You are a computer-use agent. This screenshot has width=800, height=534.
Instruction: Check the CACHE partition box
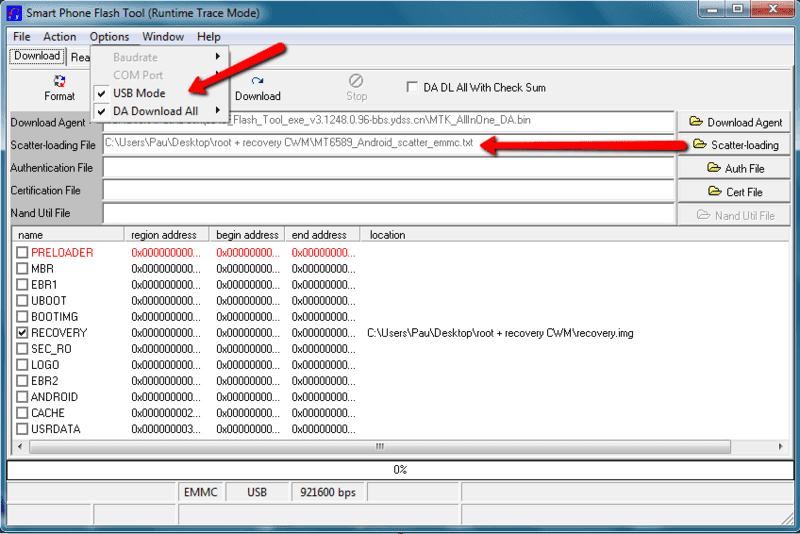tap(22, 413)
